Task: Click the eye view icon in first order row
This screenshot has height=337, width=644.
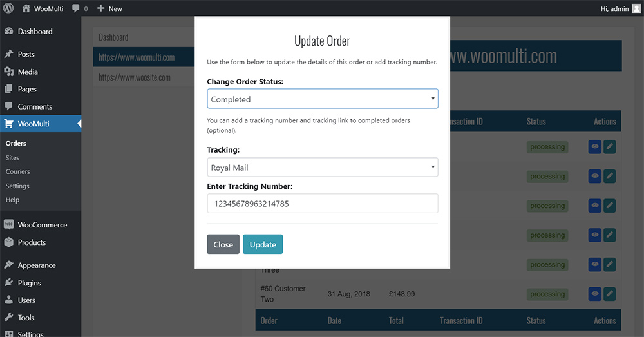Action: (x=595, y=147)
